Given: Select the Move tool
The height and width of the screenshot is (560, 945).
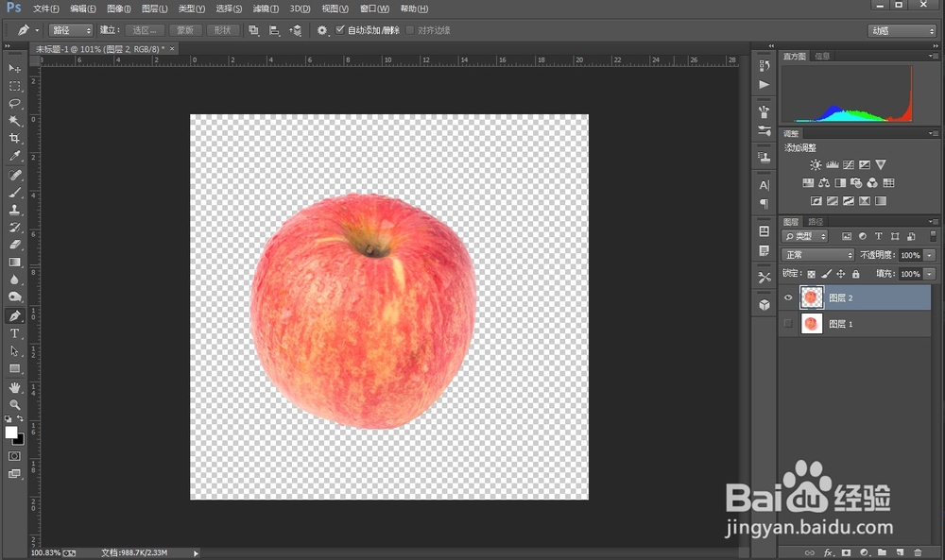Looking at the screenshot, I should (x=14, y=69).
